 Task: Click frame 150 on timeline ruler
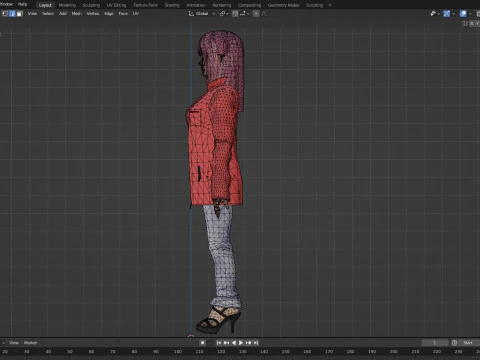point(286,352)
